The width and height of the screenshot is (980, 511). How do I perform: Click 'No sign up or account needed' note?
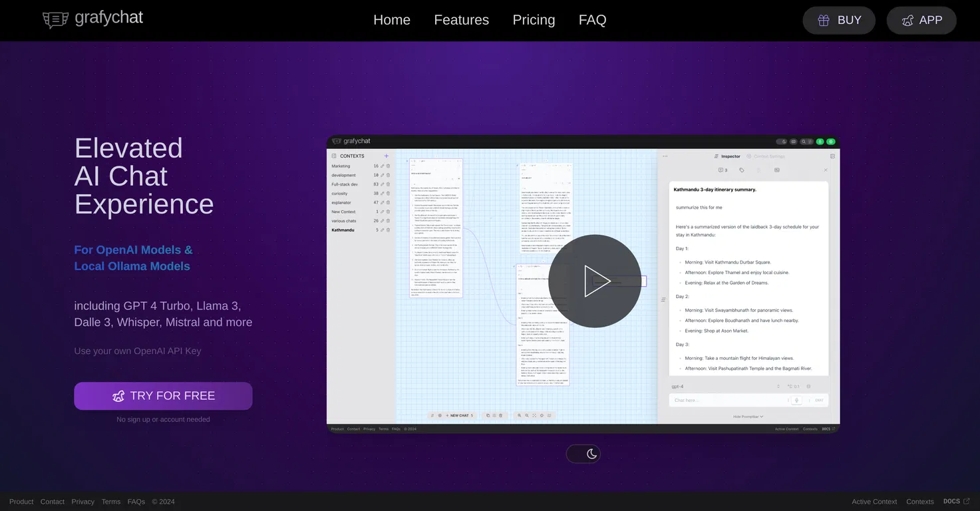(x=163, y=419)
